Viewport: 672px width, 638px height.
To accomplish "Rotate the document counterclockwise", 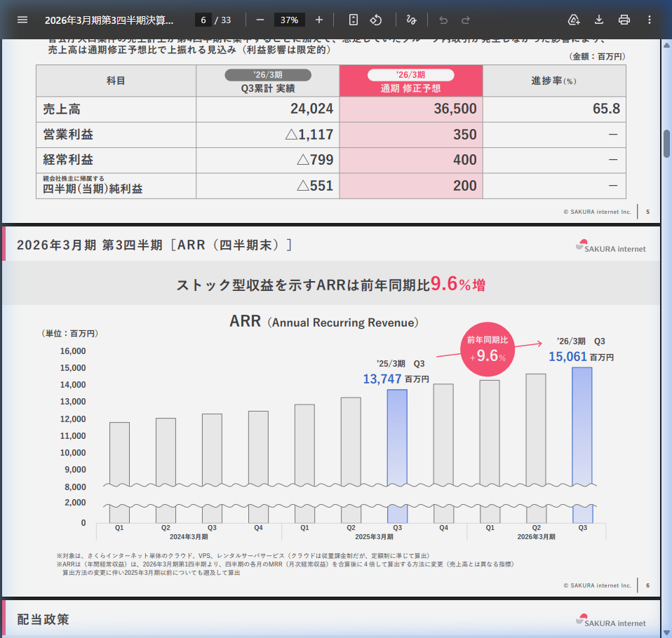I will tap(375, 20).
